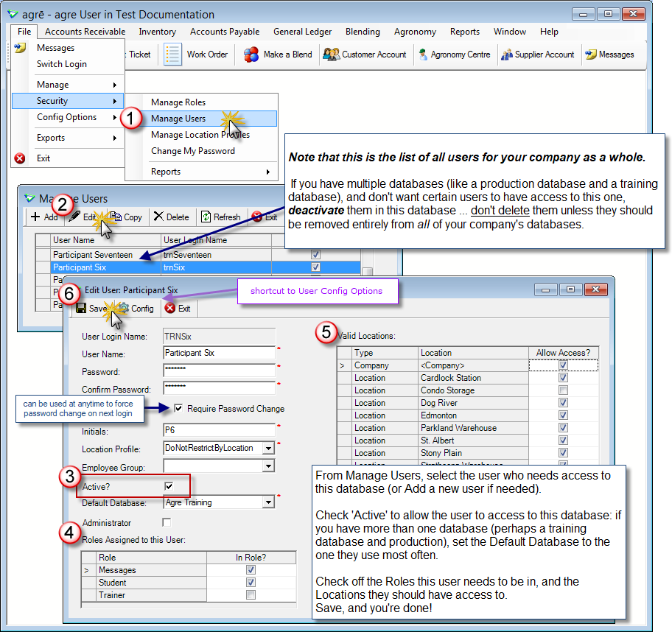Expand Reports submenu under Security
This screenshot has height=632, width=672.
(x=268, y=172)
